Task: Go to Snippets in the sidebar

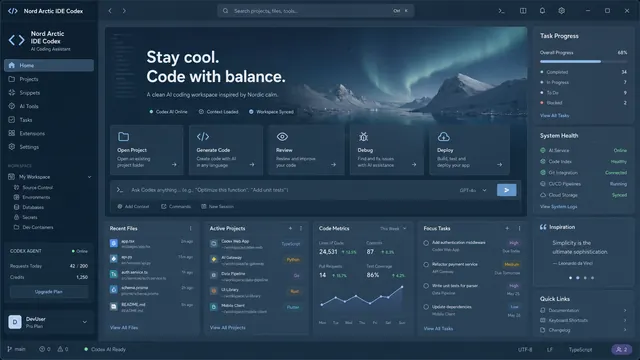Action: [x=49, y=93]
